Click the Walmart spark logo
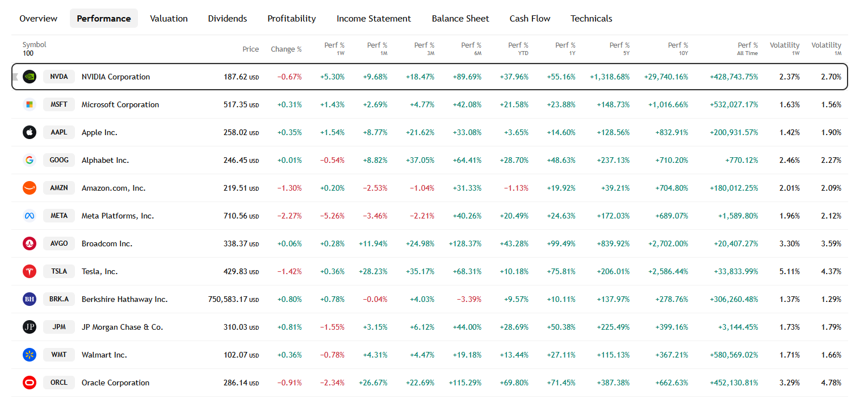Image resolution: width=868 pixels, height=399 pixels. pyautogui.click(x=29, y=354)
